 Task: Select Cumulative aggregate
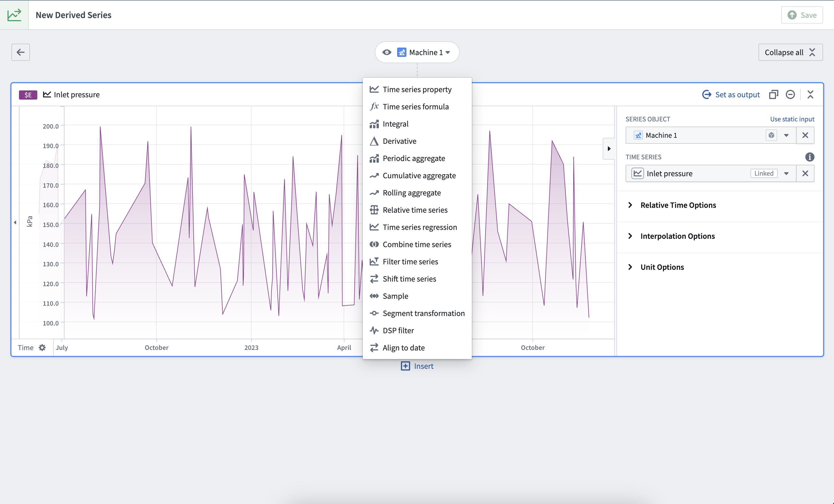[417, 176]
